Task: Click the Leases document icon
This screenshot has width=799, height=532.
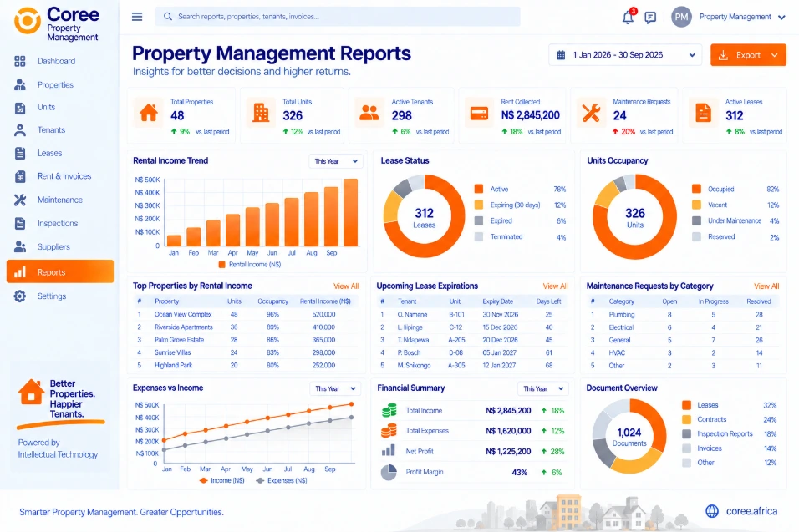Action: [x=20, y=153]
